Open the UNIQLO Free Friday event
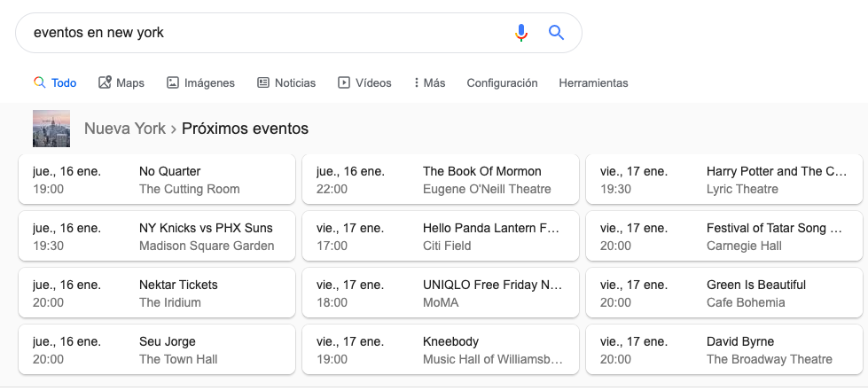The image size is (868, 391). click(441, 293)
